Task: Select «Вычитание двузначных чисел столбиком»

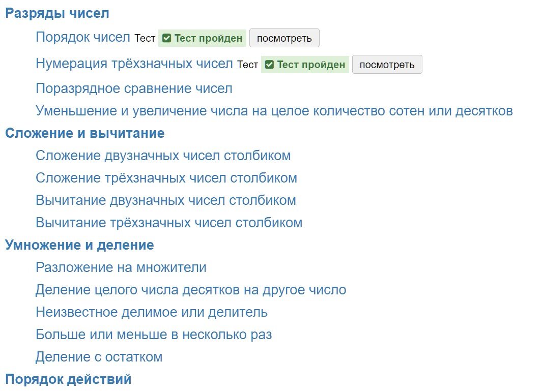Action: point(165,200)
